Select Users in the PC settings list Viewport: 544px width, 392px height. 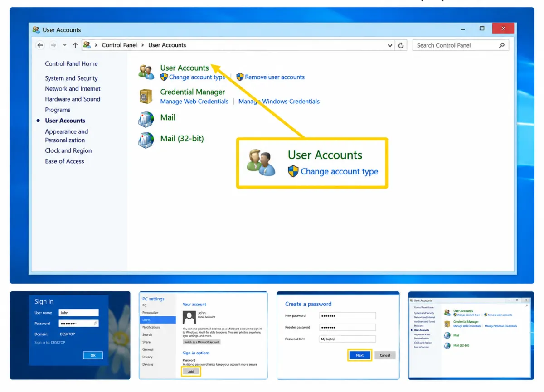coord(158,320)
